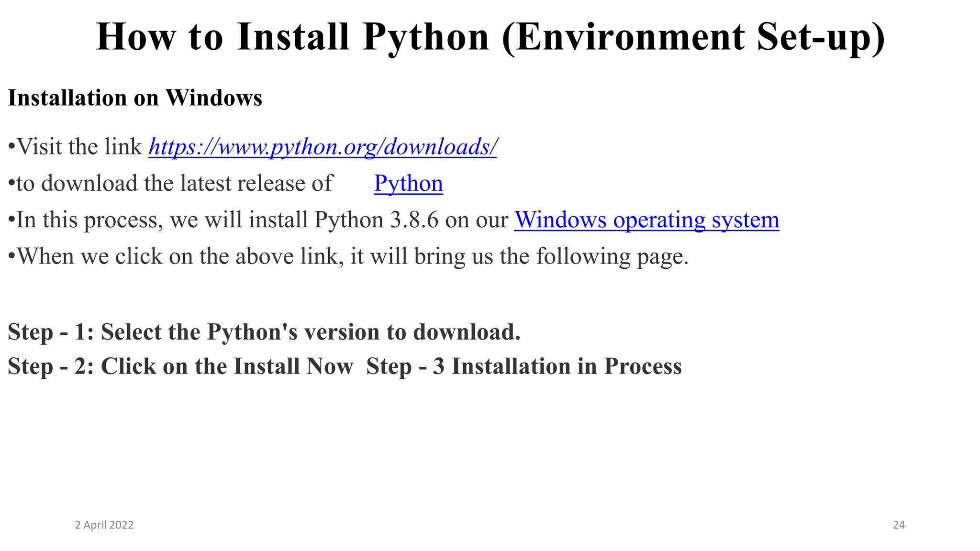Open the python.org downloads link

pos(323,147)
